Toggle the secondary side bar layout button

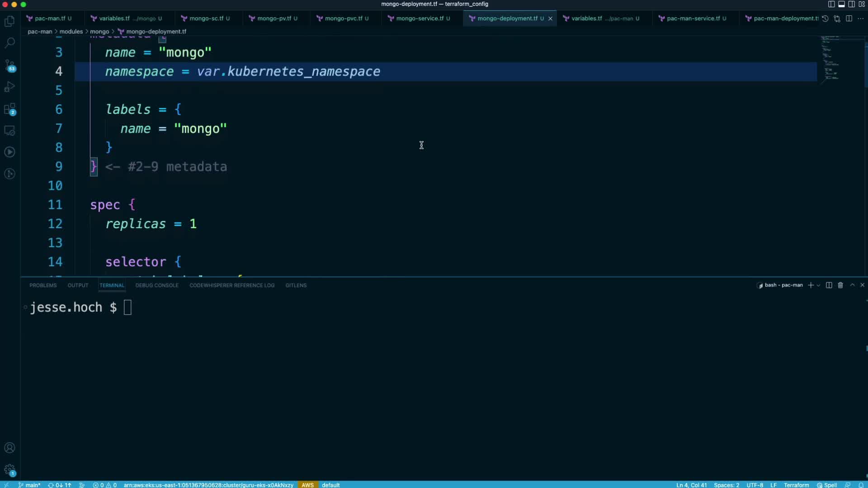coord(851,4)
